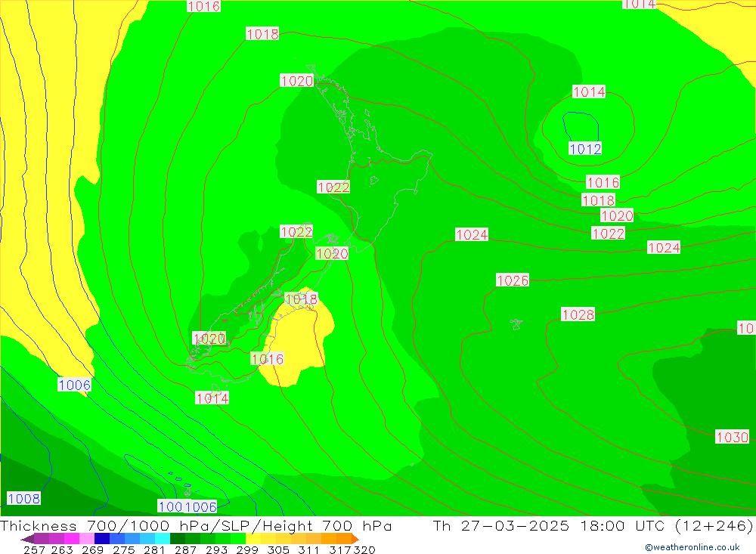
Task: Click legend value 320
Action: coord(364,549)
